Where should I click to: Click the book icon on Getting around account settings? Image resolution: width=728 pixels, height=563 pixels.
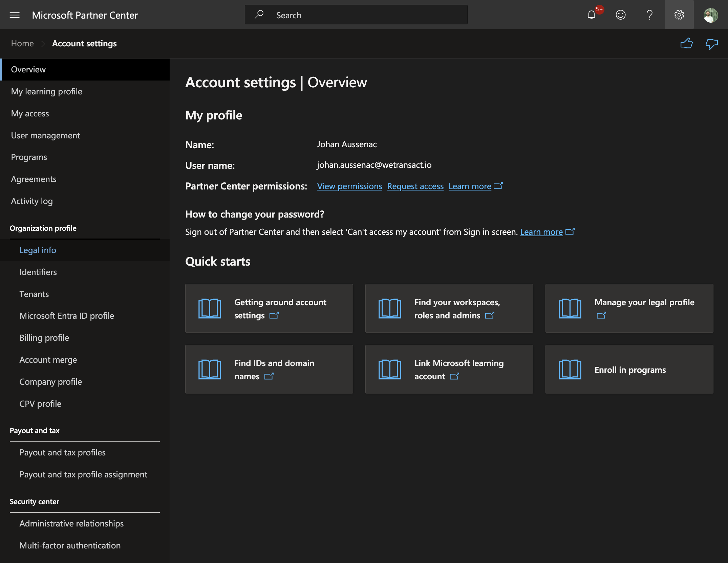pos(210,308)
